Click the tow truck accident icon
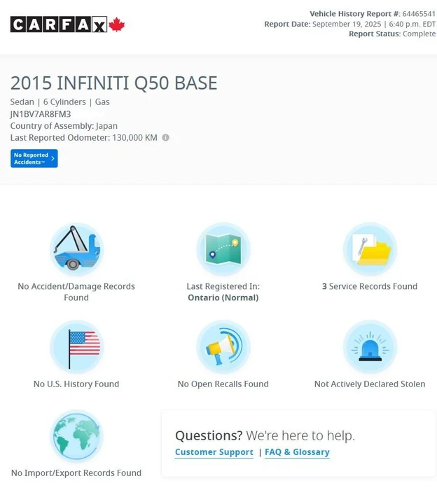 (76, 249)
